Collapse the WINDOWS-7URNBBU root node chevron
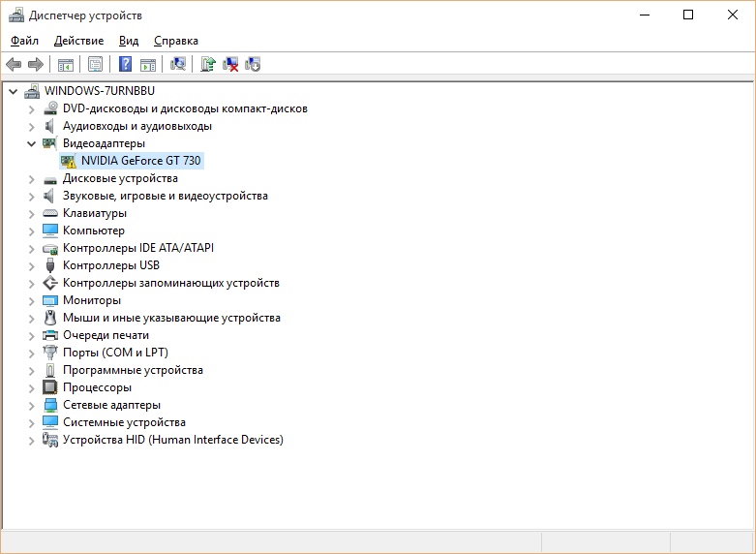This screenshot has width=756, height=554. [x=13, y=91]
